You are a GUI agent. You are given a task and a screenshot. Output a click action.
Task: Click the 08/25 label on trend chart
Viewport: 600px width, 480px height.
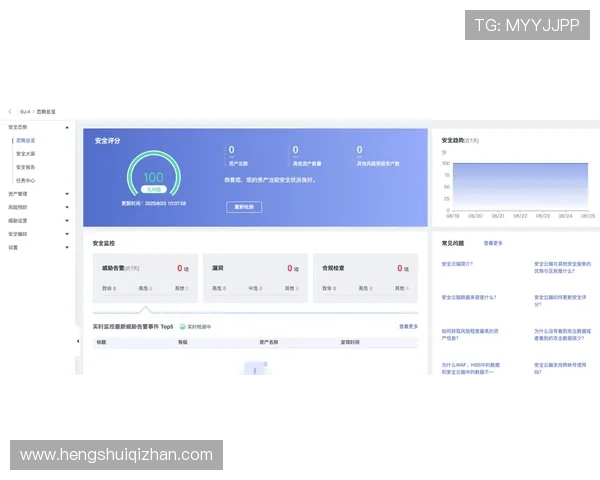[x=588, y=216]
